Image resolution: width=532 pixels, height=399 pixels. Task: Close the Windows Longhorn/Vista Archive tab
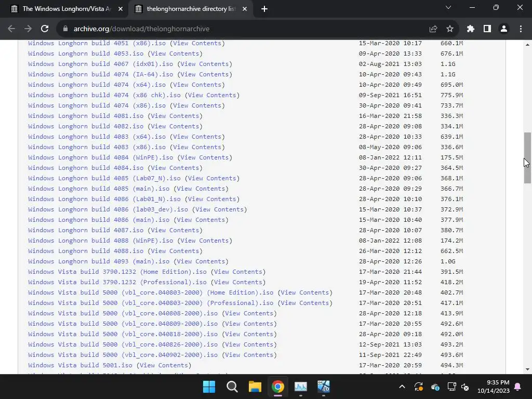click(121, 9)
